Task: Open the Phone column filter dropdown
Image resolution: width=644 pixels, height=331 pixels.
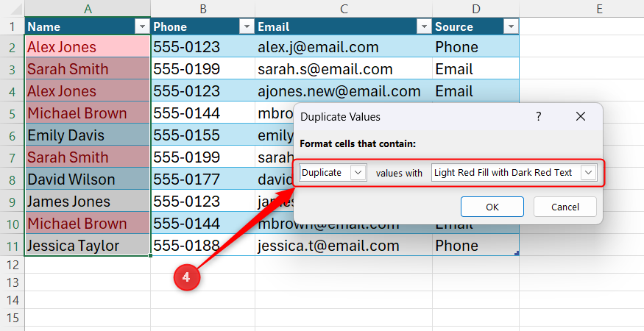Action: [x=247, y=26]
